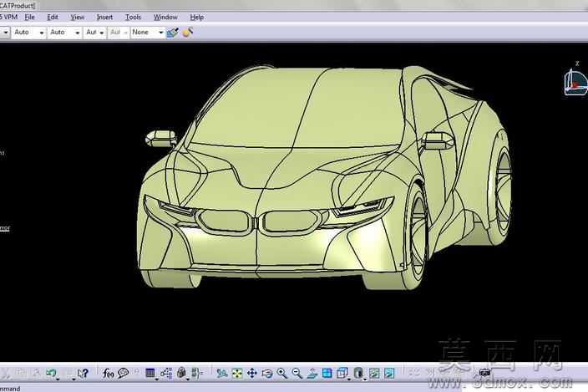The width and height of the screenshot is (588, 392).
Task: Open the View menu
Action: tap(77, 18)
